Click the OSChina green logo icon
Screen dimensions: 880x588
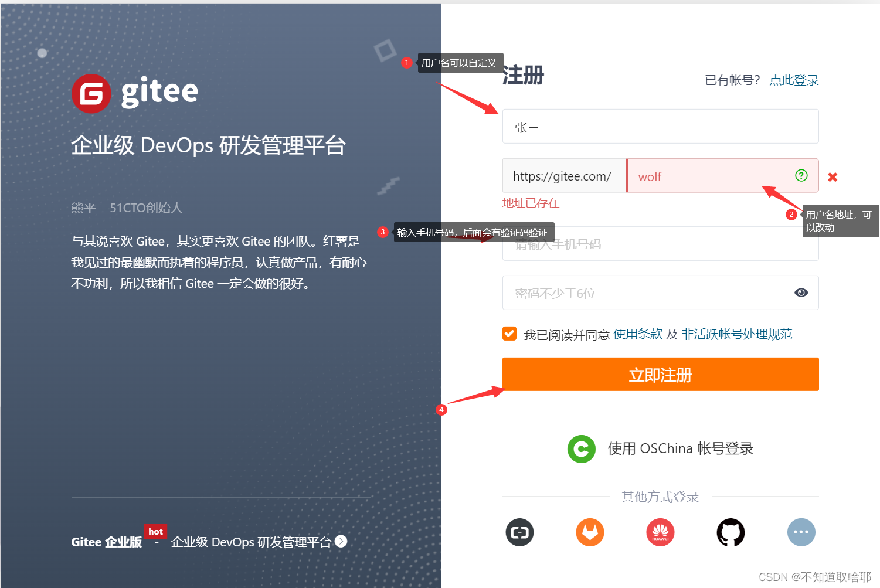tap(581, 449)
